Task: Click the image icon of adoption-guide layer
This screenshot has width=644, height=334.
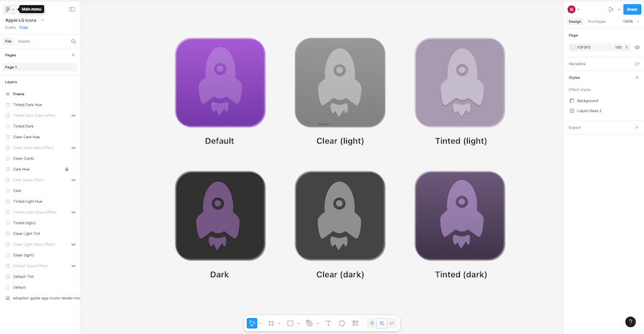Action: coord(7,298)
